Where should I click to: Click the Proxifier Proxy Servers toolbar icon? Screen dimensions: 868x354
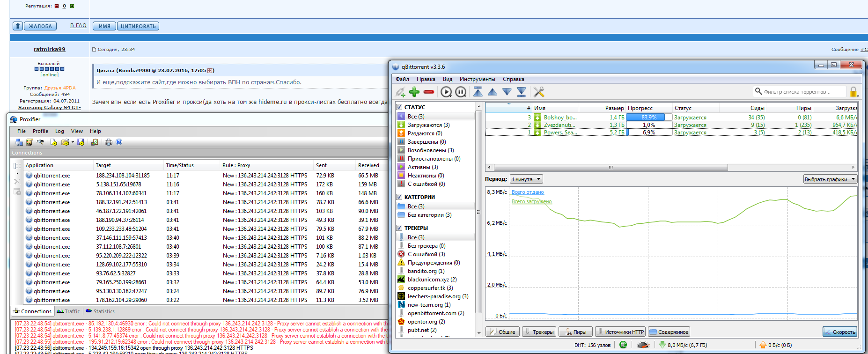pos(19,142)
